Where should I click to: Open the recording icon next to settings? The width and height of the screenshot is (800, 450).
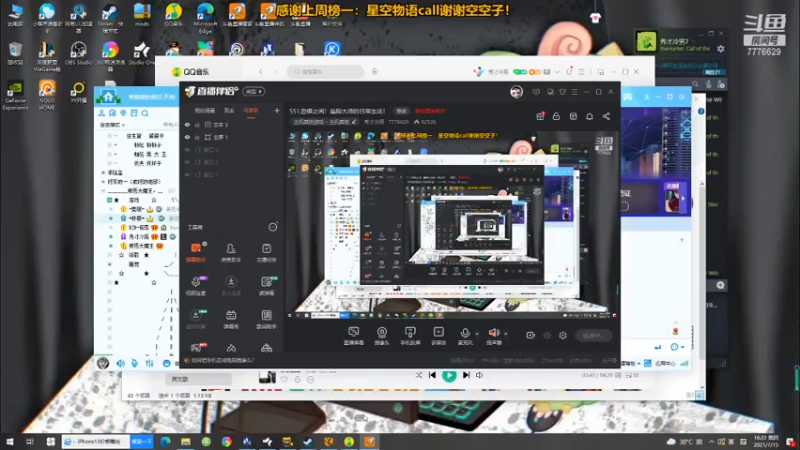click(531, 335)
